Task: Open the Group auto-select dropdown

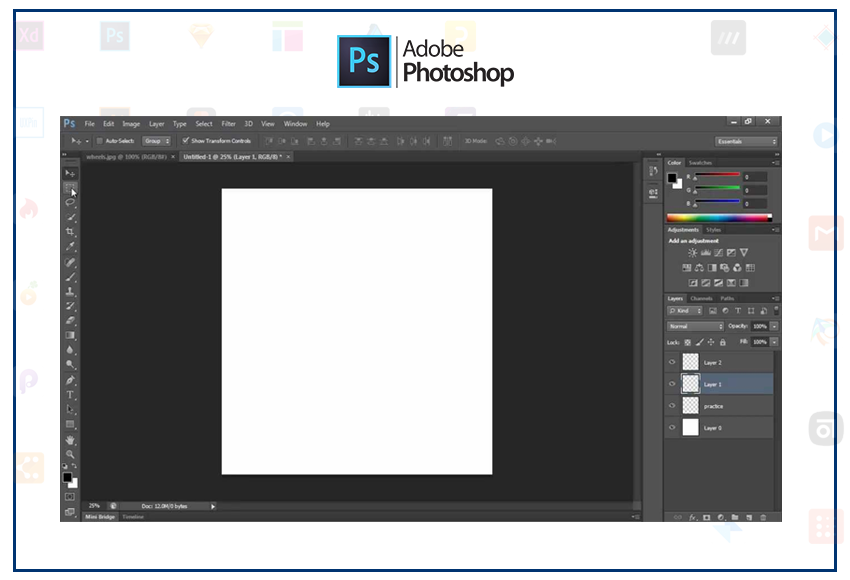Action: (x=157, y=141)
